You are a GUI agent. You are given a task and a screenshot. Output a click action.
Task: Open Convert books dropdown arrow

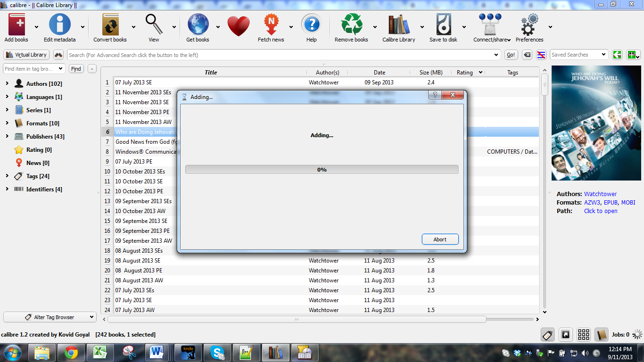[133, 27]
